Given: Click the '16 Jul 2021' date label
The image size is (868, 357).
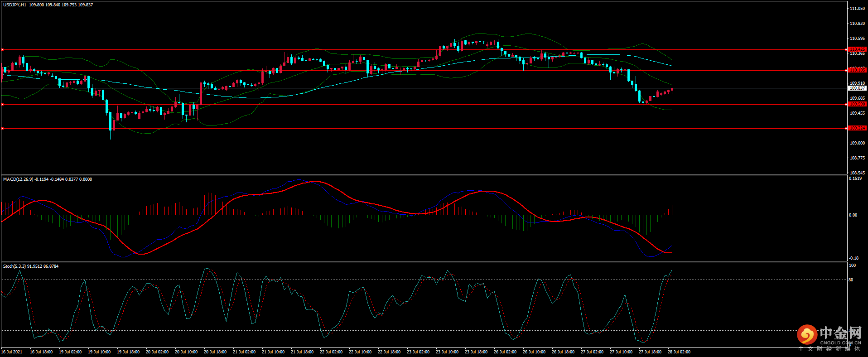Looking at the screenshot, I should tap(12, 352).
